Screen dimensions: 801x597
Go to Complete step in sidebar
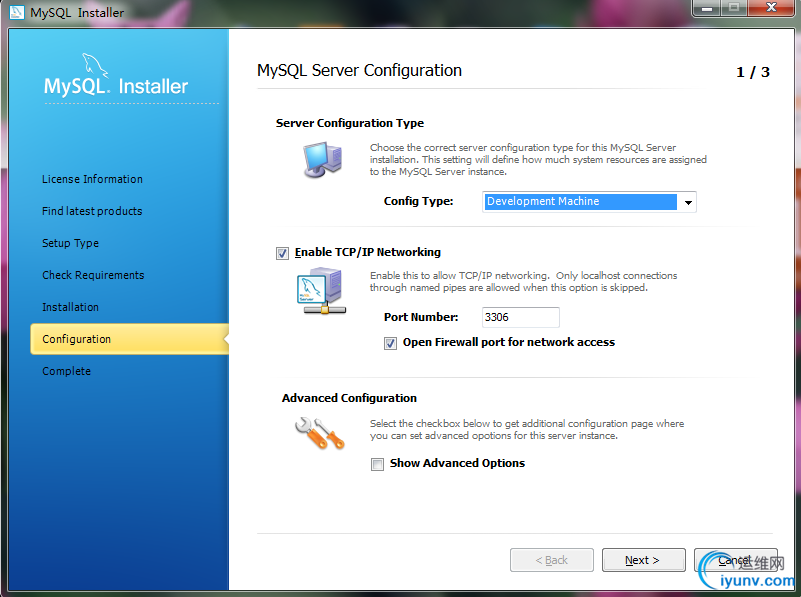(x=66, y=371)
